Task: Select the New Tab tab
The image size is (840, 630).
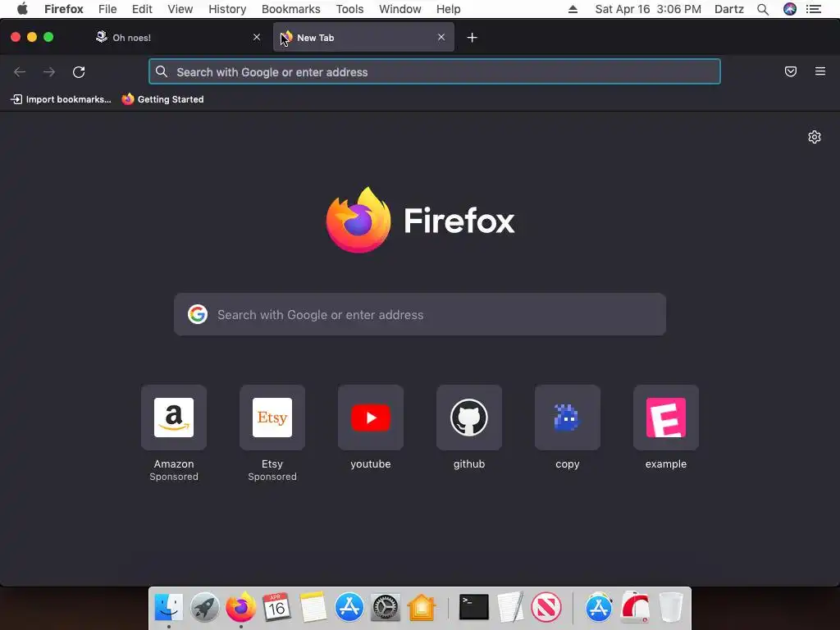Action: tap(363, 38)
